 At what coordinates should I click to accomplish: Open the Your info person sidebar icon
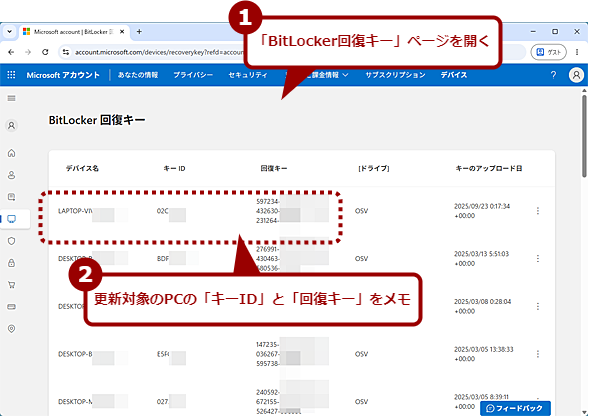11,175
